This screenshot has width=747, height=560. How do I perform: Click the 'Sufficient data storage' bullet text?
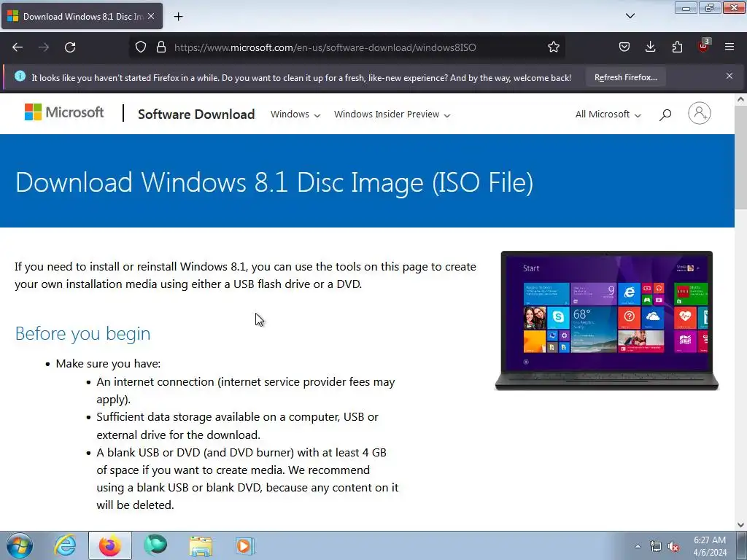pos(237,426)
